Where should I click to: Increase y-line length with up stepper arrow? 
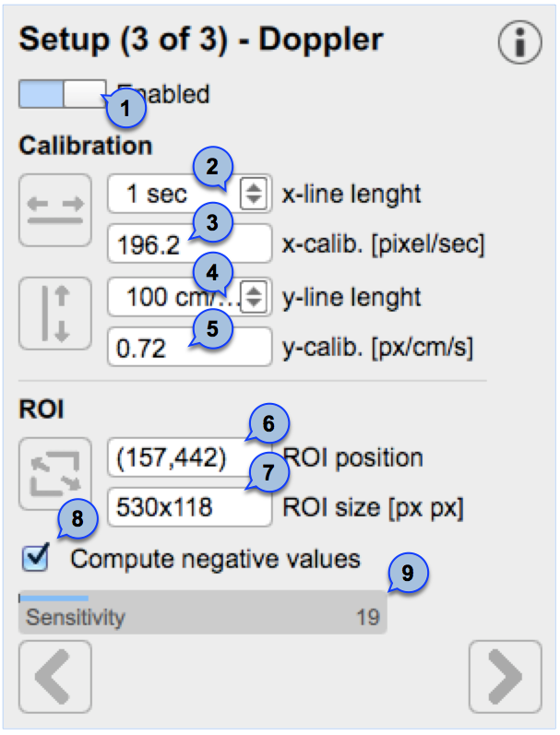point(254,291)
